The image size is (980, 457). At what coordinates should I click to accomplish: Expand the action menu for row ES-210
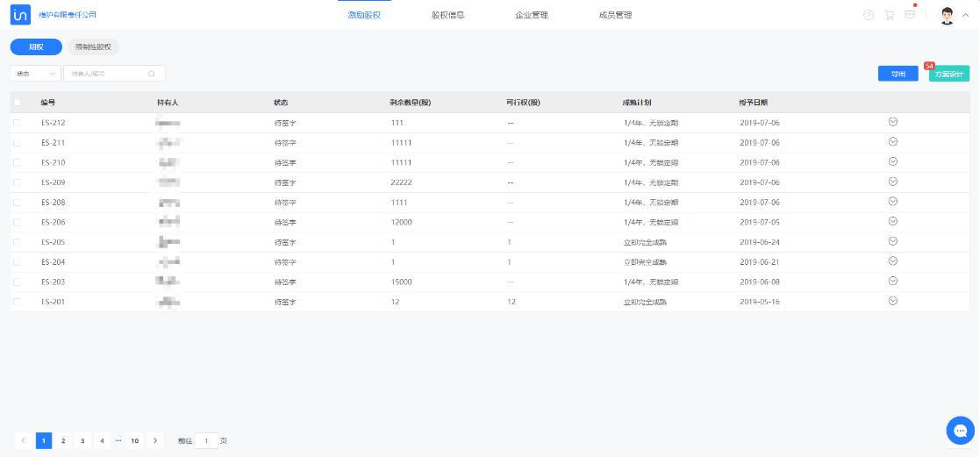pyautogui.click(x=893, y=161)
